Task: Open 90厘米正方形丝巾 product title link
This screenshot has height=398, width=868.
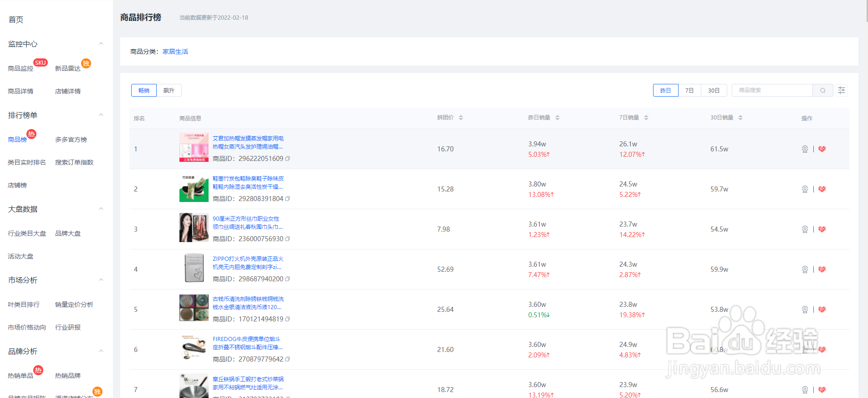Action: 248,223
